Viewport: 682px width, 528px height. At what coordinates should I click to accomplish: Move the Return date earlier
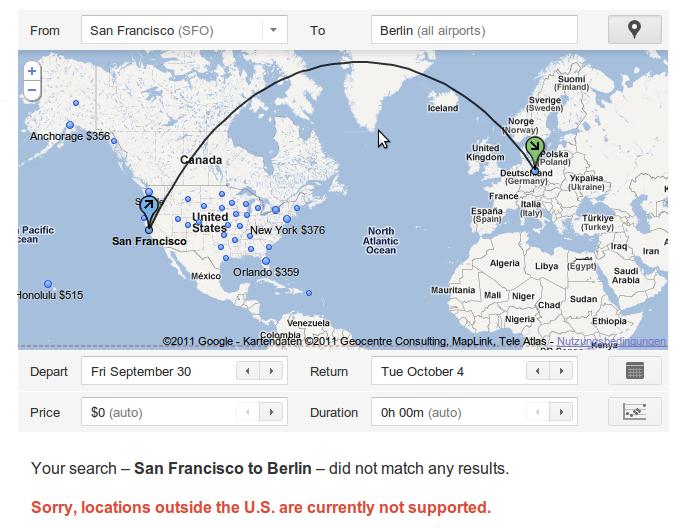pos(538,371)
